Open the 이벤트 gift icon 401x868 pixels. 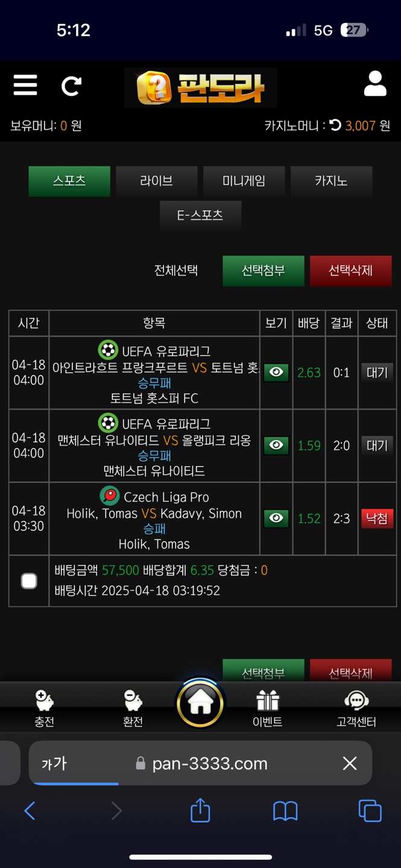click(x=268, y=701)
